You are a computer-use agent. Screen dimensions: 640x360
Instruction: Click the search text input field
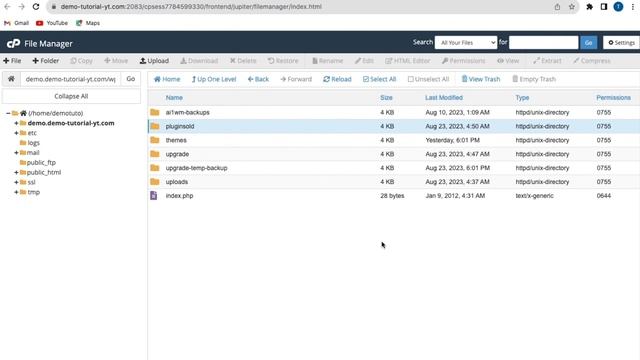[543, 42]
